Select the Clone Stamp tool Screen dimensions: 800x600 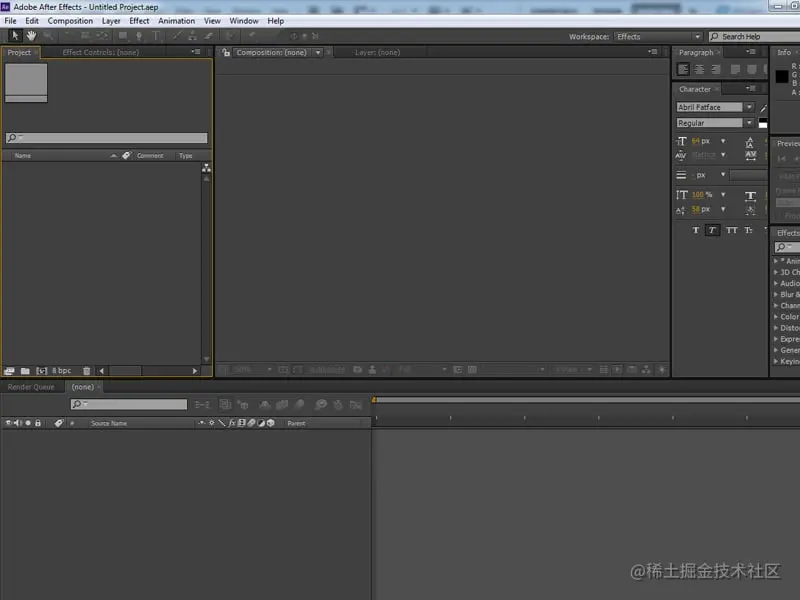coord(192,36)
